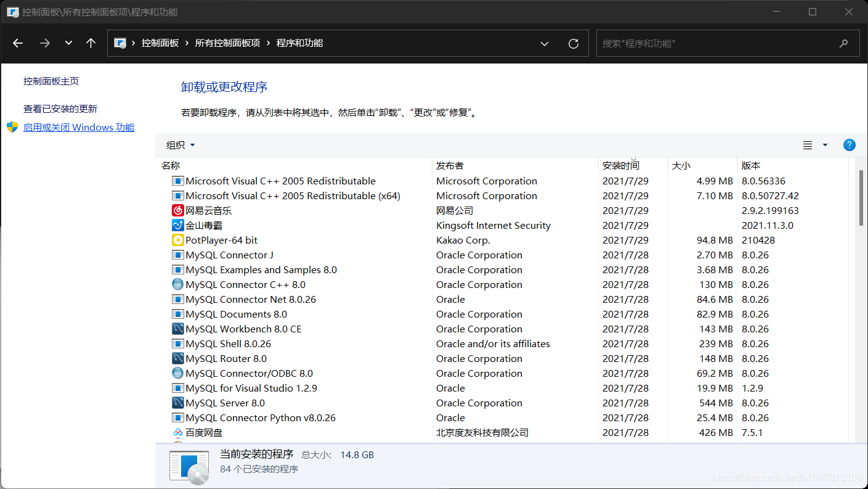Click 北京度友科技有限公司 publisher cell
Viewport: 868px width, 489px height.
coord(482,433)
